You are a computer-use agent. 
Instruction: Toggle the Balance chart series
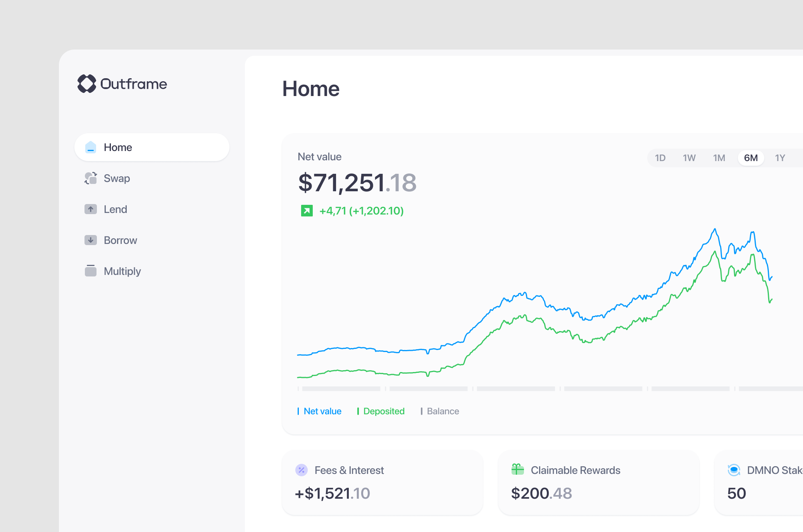(x=443, y=411)
